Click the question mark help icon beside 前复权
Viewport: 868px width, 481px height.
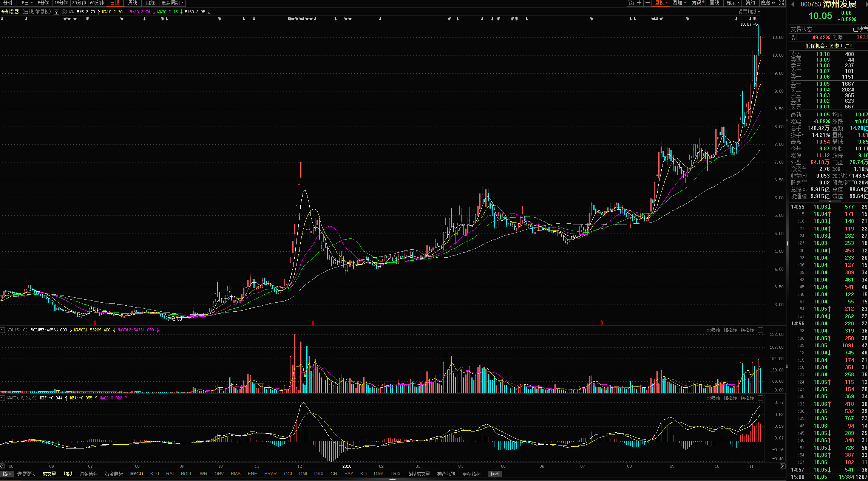point(56,12)
